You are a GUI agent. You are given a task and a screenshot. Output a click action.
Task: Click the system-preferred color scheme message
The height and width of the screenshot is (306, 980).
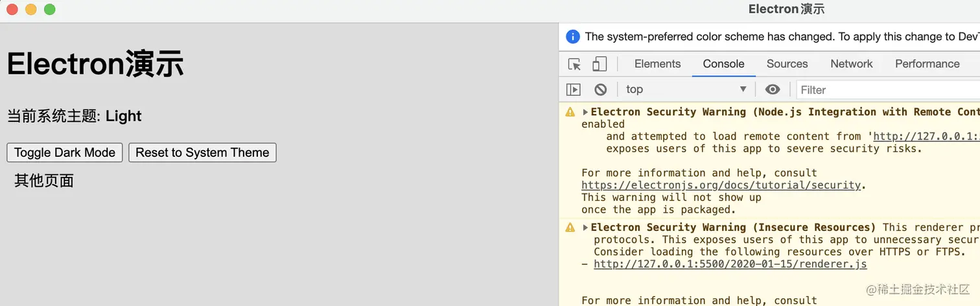click(x=782, y=37)
